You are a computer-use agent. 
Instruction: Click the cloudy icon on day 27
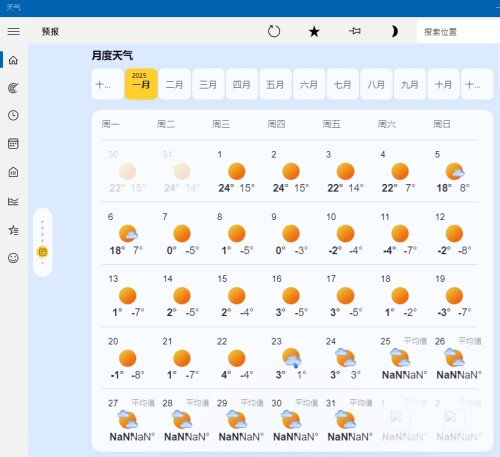coord(128,419)
